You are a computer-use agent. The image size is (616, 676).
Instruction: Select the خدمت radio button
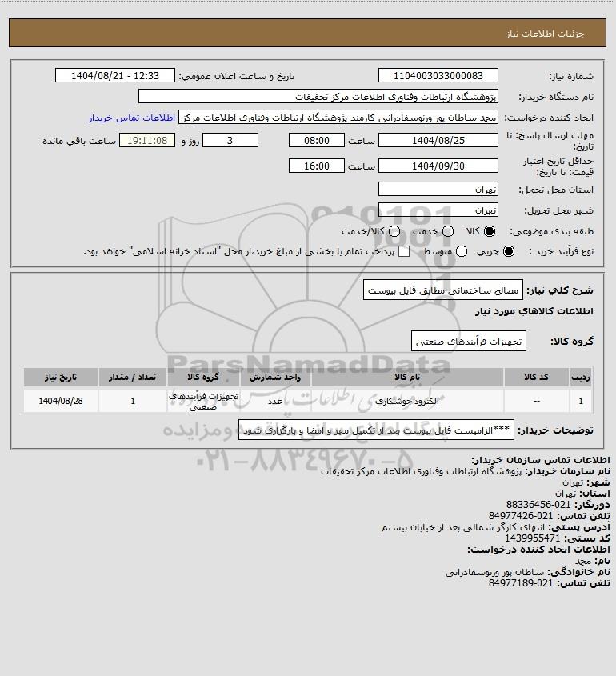[448, 231]
